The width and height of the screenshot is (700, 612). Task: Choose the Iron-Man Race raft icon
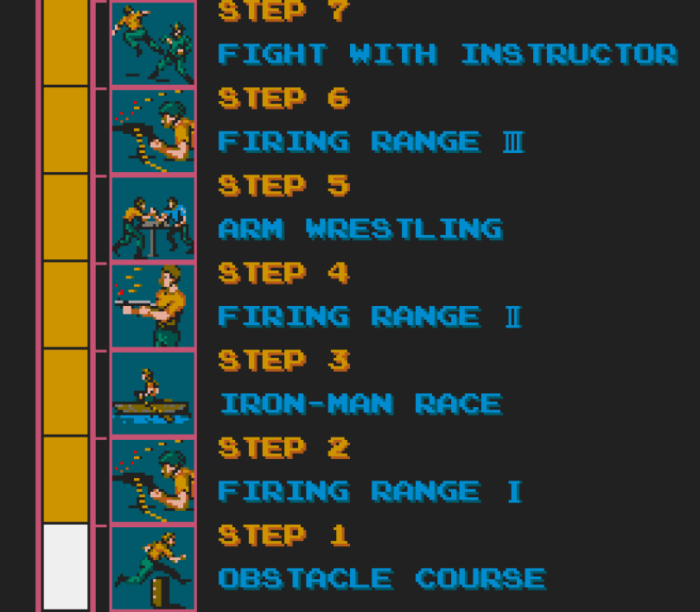point(153,393)
